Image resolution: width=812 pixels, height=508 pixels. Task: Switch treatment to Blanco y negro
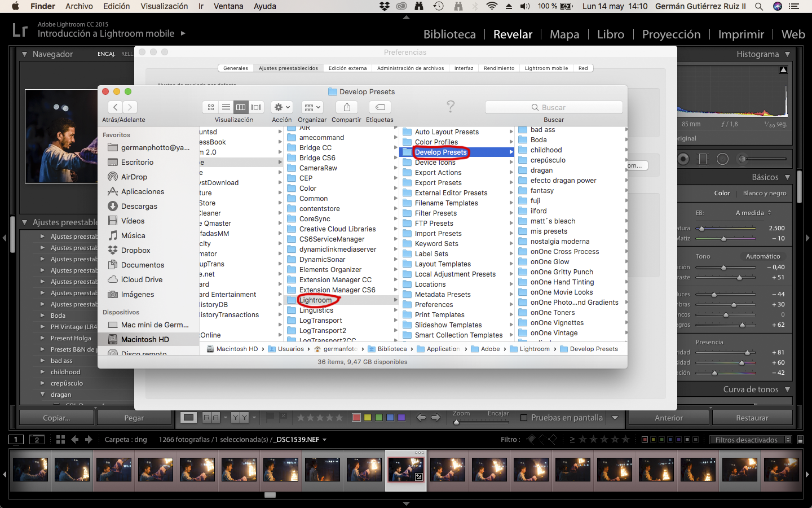764,193
